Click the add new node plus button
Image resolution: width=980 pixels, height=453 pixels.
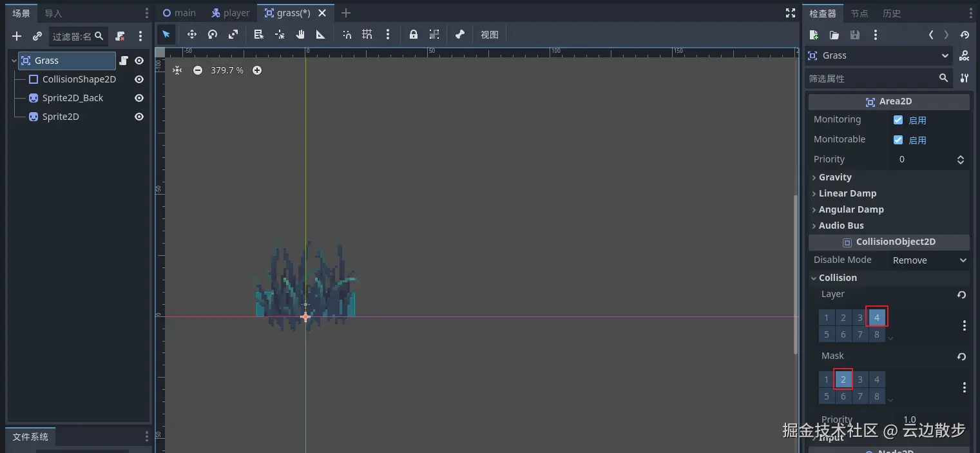click(x=17, y=36)
